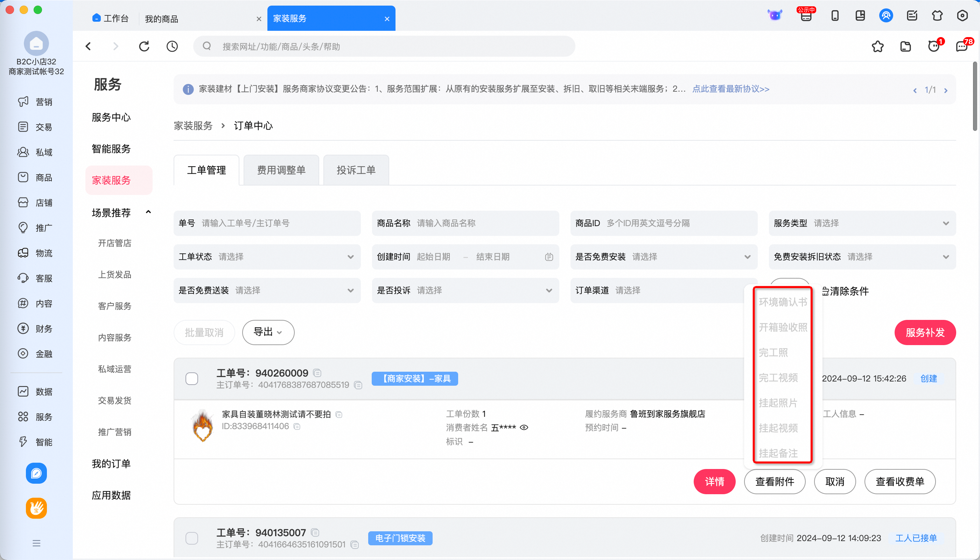Select the 工单管理 tab
Viewport: 980px width, 560px height.
pos(206,170)
